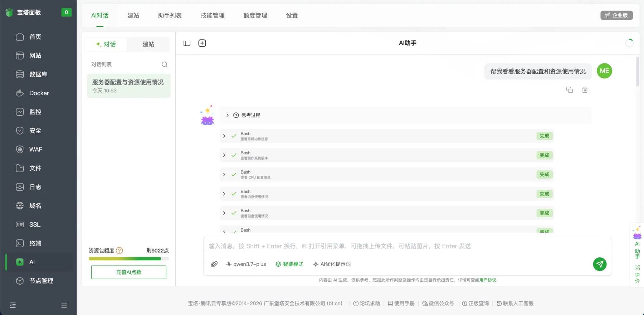Open the WAF sidebar item
Viewport: 644px width, 315px height.
coord(35,149)
